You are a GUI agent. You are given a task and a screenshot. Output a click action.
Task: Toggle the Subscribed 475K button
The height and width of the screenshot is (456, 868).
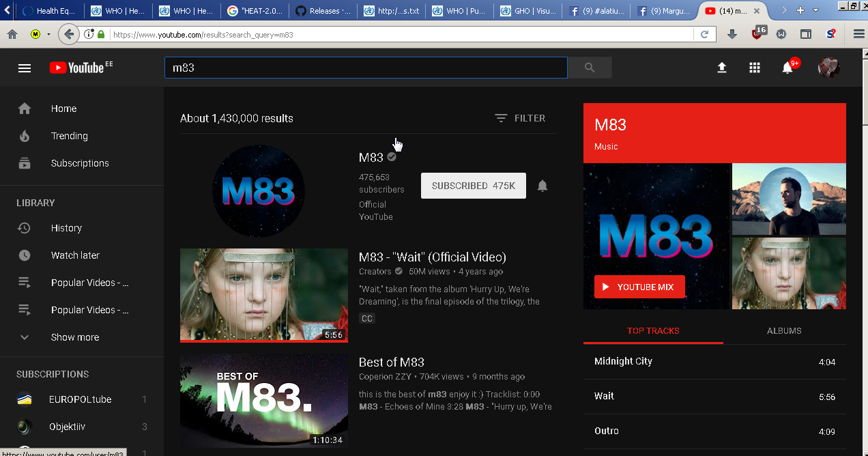tap(473, 186)
